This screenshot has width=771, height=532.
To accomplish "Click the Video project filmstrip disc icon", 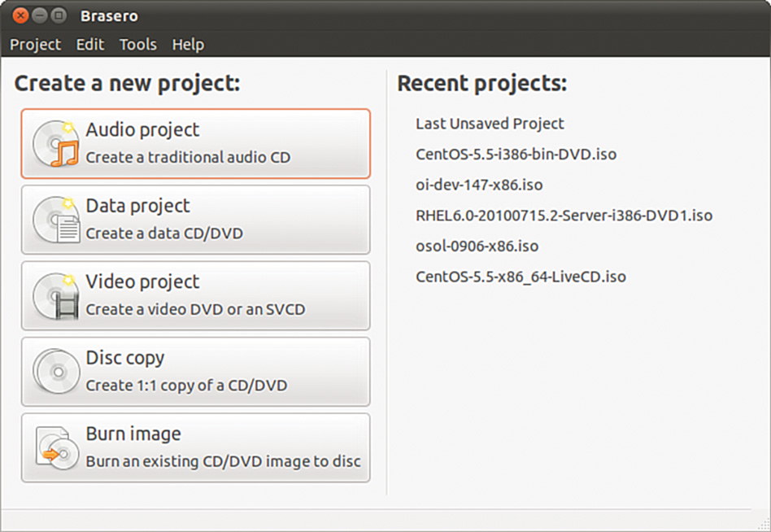I will click(x=55, y=296).
